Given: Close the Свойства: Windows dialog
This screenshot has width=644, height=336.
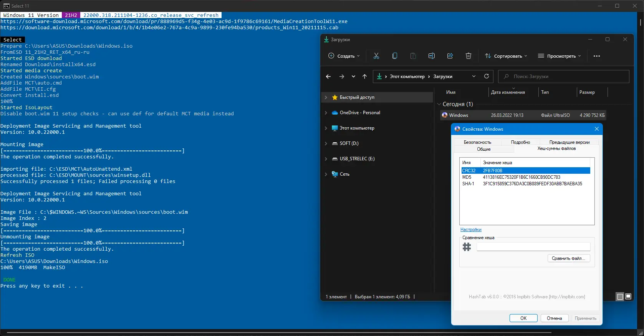Looking at the screenshot, I should pos(597,129).
